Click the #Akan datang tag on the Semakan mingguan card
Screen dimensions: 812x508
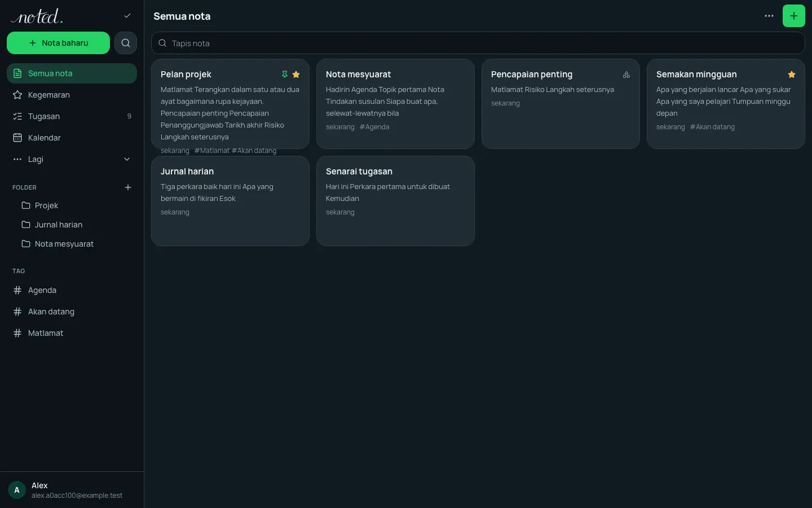tap(712, 127)
